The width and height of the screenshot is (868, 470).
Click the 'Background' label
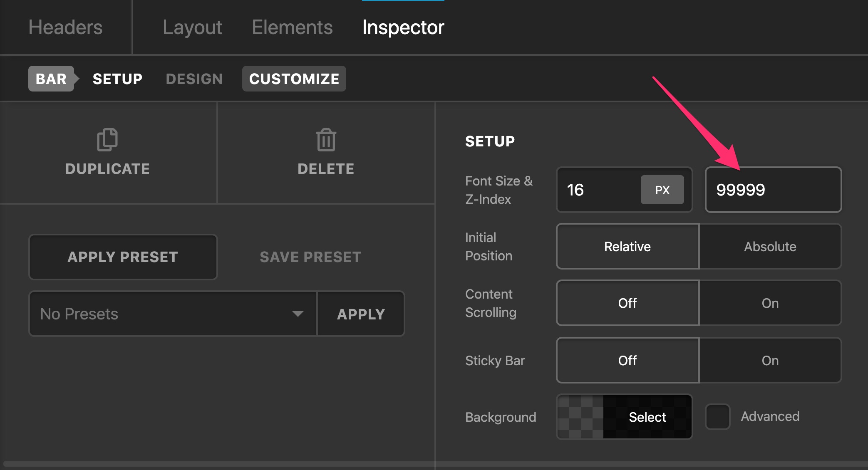pyautogui.click(x=501, y=417)
